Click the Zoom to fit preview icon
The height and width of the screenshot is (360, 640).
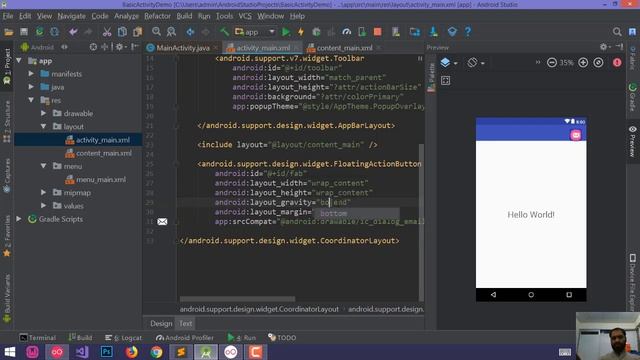[x=598, y=63]
